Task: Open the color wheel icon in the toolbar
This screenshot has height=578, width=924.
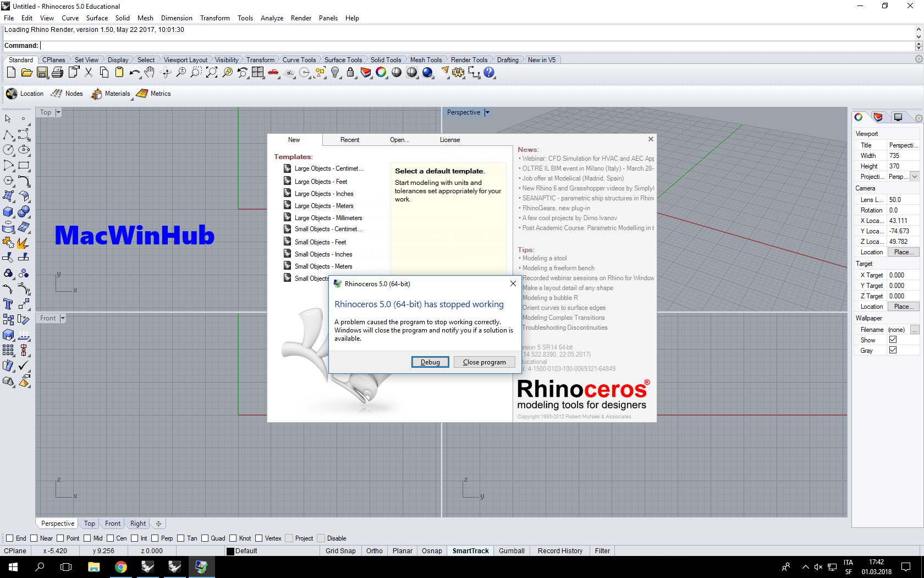Action: [x=381, y=72]
